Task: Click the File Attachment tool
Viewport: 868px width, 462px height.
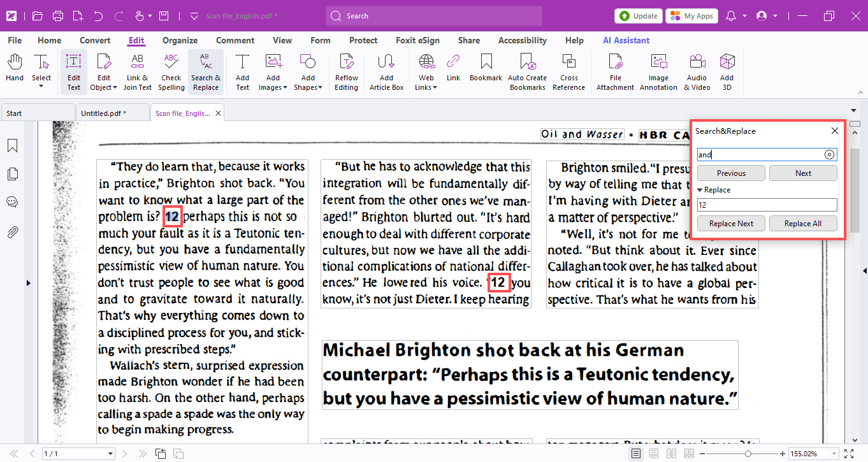Action: coord(615,72)
